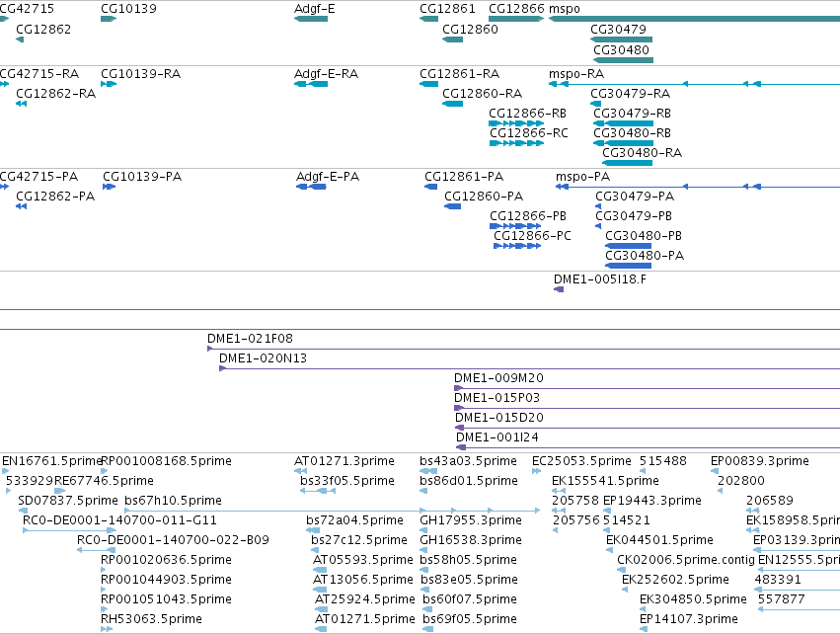Select the CG10139 gene label
This screenshot has width=840, height=634.
click(128, 9)
